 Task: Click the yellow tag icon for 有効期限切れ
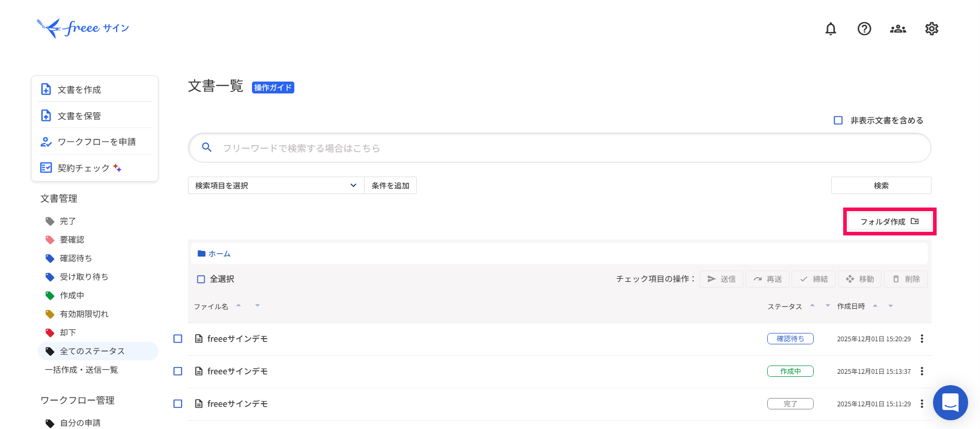[50, 314]
